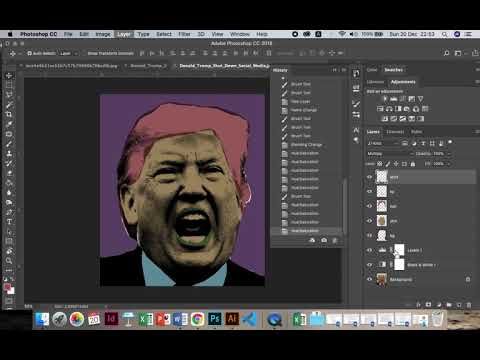Add a Hue/Saturation adjustment layer
Viewport: 480px width, 360px height.
pos(380,109)
